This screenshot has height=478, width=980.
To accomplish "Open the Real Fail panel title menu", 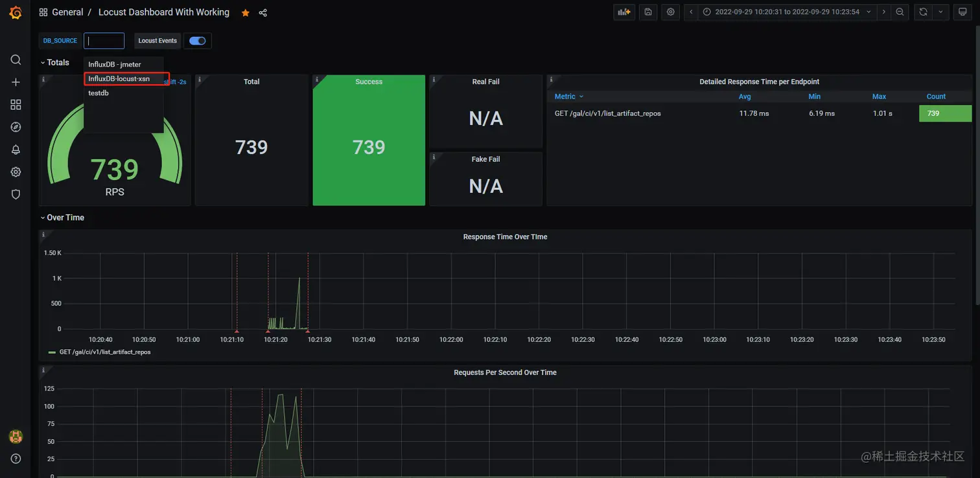I will pos(485,82).
